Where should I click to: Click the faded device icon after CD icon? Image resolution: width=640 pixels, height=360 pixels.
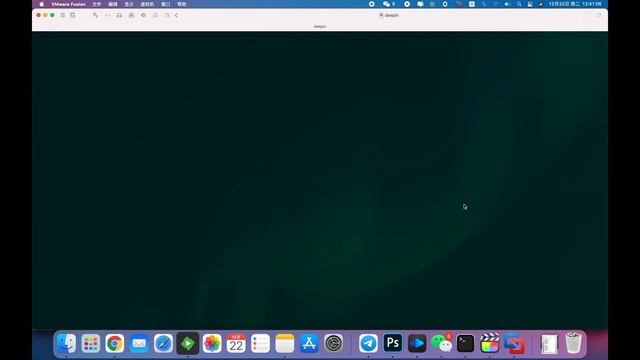(156, 15)
